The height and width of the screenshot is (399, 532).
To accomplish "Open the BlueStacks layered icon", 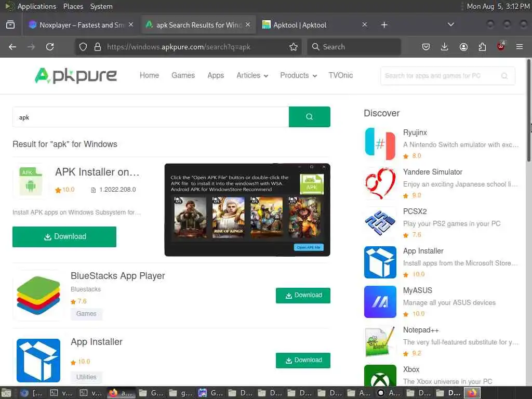I will tap(38, 296).
